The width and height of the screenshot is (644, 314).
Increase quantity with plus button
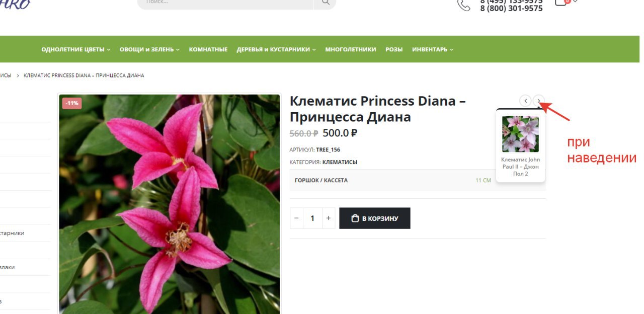pyautogui.click(x=329, y=218)
